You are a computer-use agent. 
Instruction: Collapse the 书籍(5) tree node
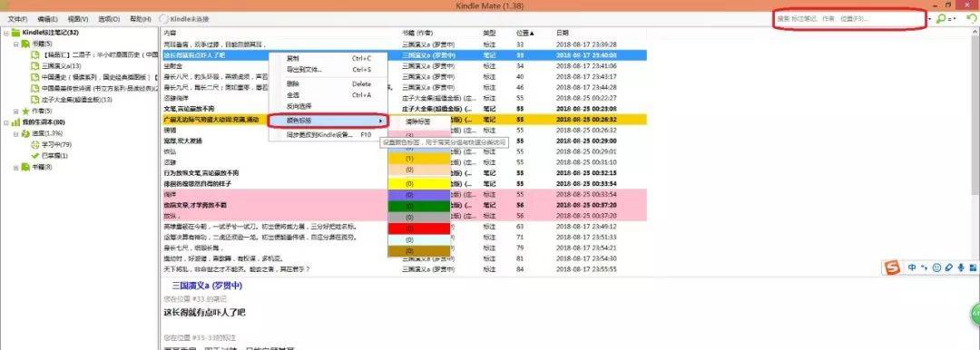coord(15,44)
